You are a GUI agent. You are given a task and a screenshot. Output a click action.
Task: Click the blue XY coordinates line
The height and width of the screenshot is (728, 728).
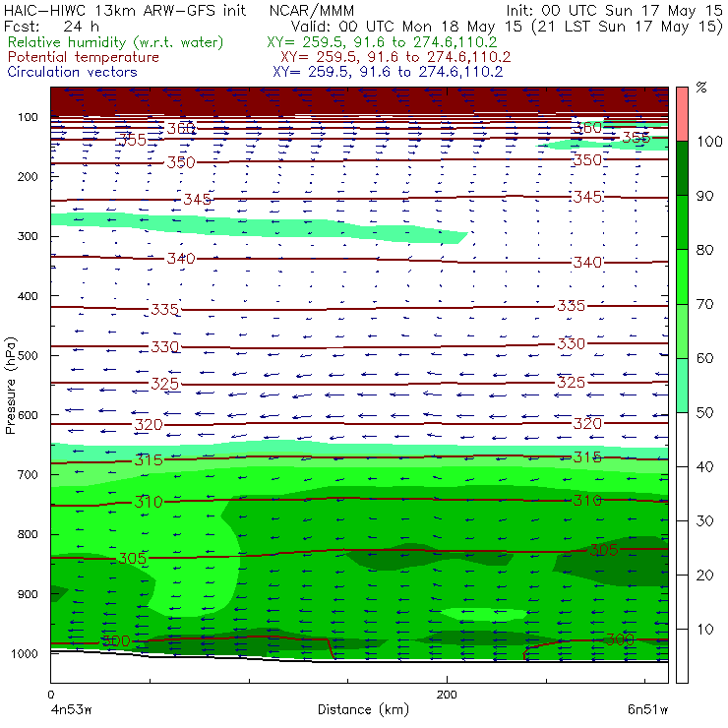click(x=388, y=72)
